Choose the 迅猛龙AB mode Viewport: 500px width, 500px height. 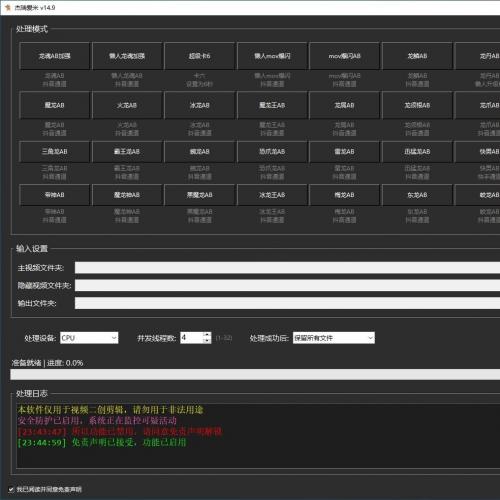[x=417, y=152]
